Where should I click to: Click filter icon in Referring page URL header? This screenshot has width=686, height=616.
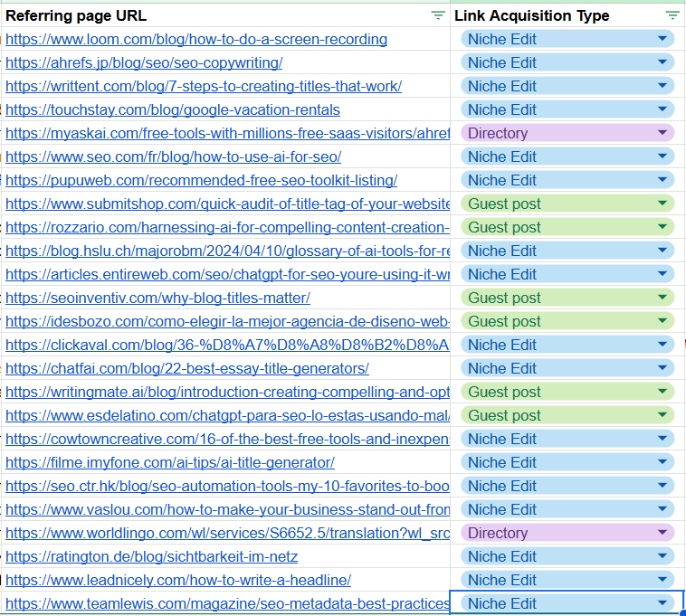(438, 15)
